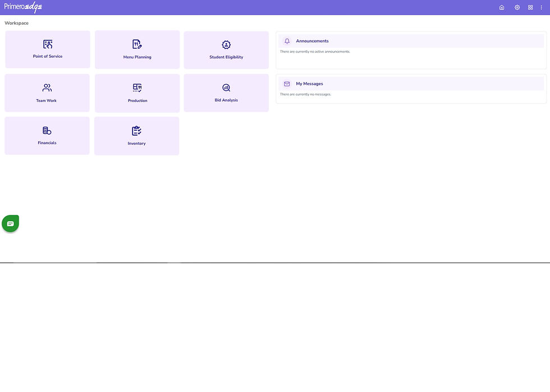The width and height of the screenshot is (550, 392).
Task: Open the Point of Service tile icon
Action: pos(48,44)
